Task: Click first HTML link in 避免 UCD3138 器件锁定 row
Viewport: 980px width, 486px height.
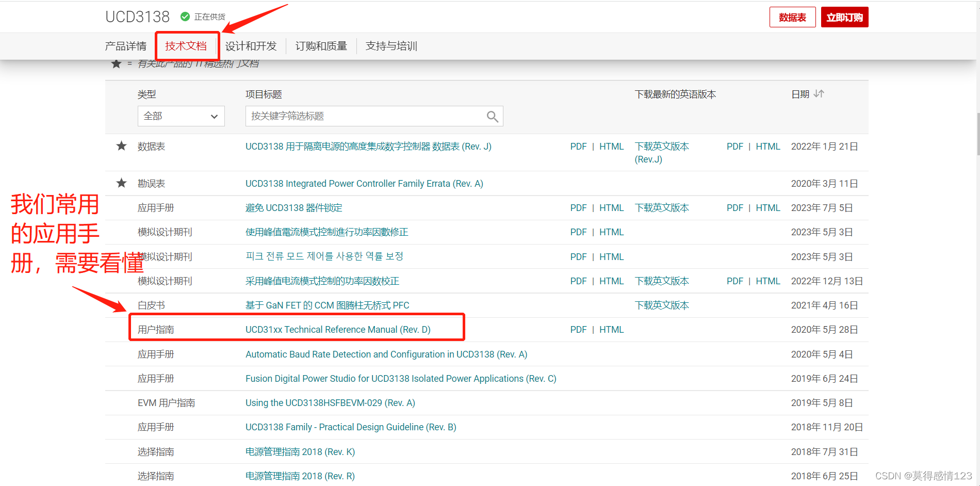Action: (x=611, y=208)
